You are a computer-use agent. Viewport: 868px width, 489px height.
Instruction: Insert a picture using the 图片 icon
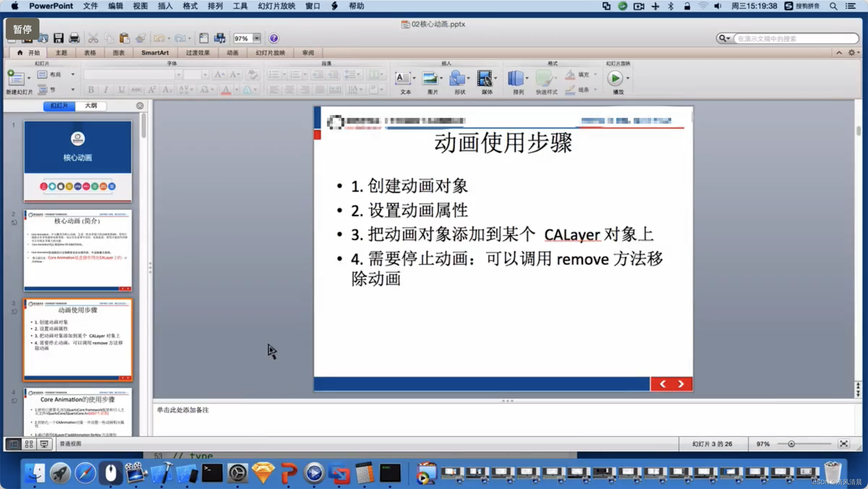[430, 78]
